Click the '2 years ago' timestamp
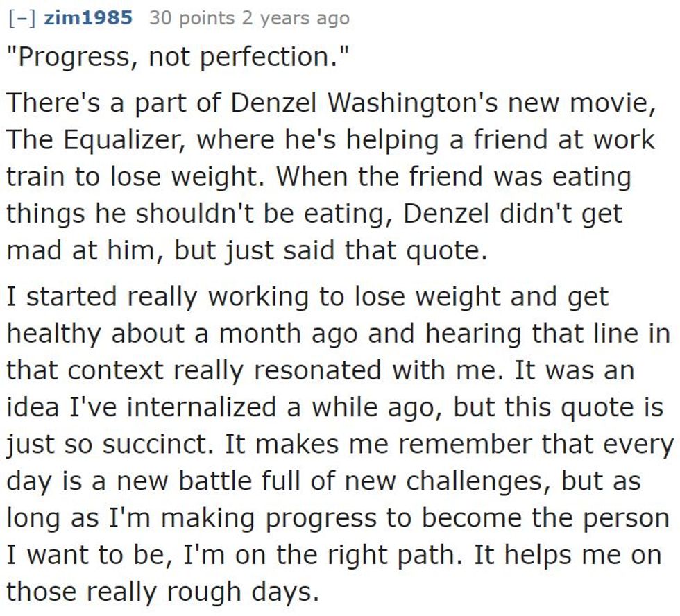Image resolution: width=680 pixels, height=616 pixels. tap(296, 18)
